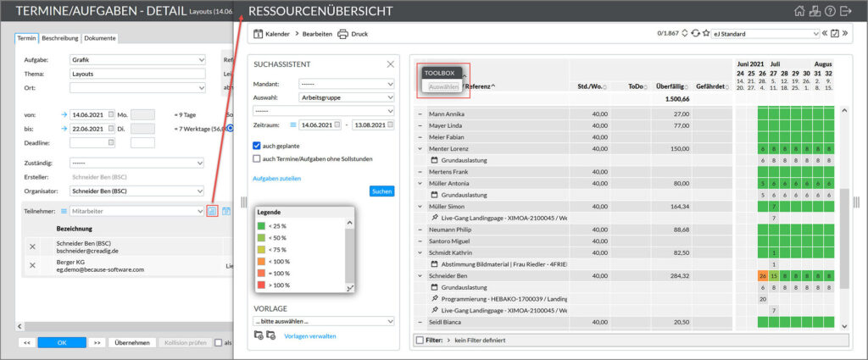This screenshot has width=868, height=360.
Task: Click the first Vorlage folder icon
Action: tap(259, 335)
